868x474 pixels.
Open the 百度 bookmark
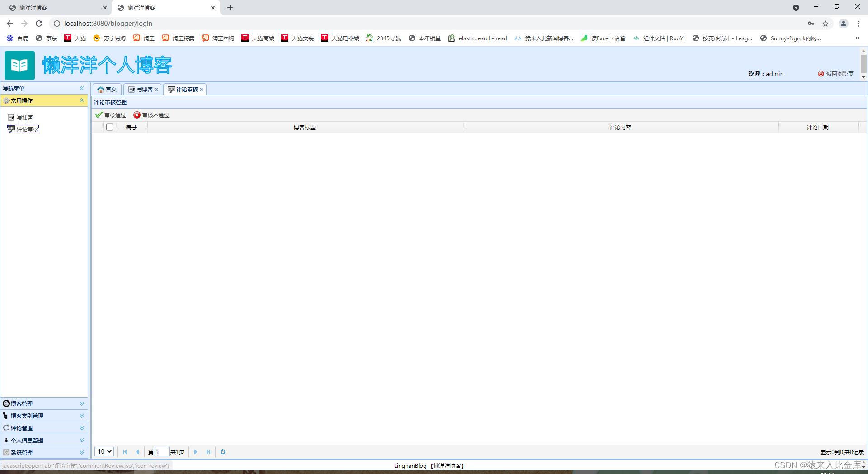(18, 38)
